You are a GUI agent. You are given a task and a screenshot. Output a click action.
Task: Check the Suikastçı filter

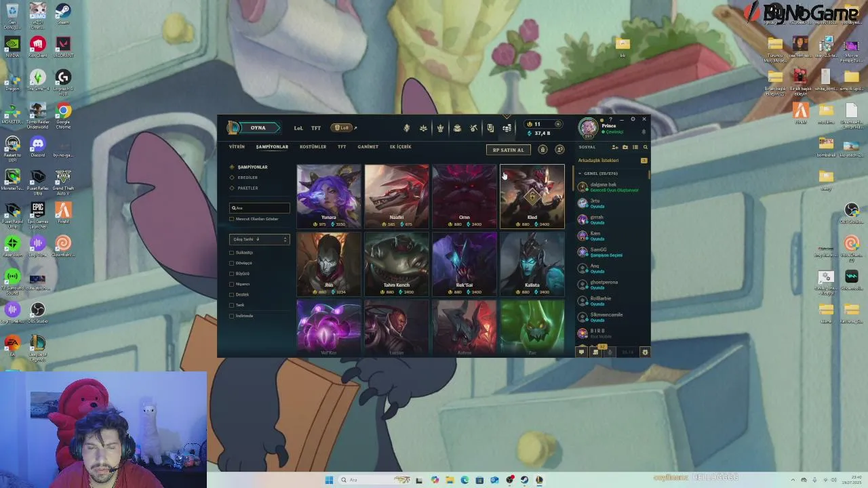[x=232, y=252]
